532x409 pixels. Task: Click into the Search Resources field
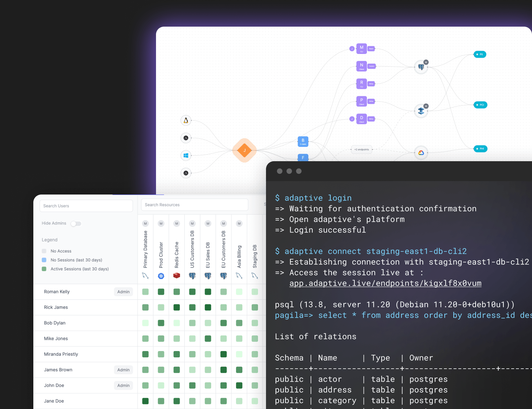195,205
